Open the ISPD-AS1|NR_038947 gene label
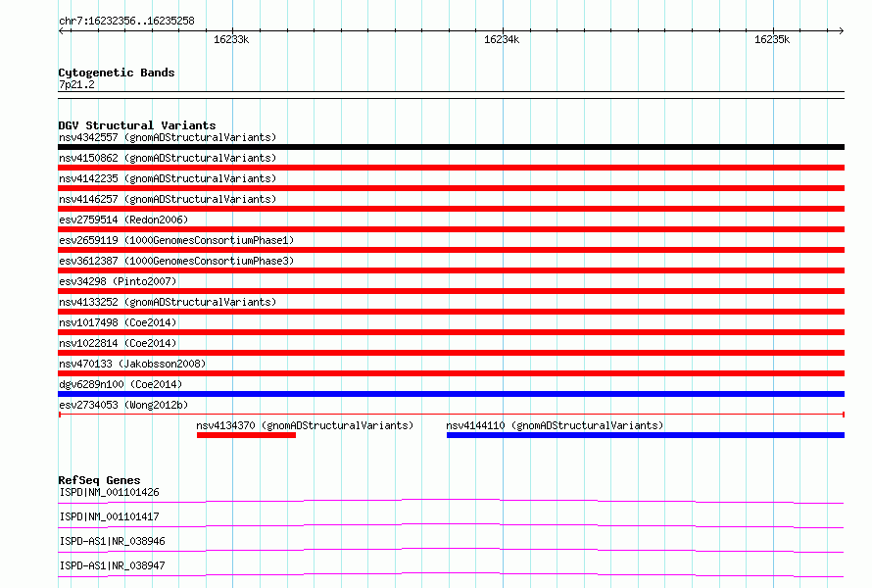872x588 pixels. coord(112,565)
